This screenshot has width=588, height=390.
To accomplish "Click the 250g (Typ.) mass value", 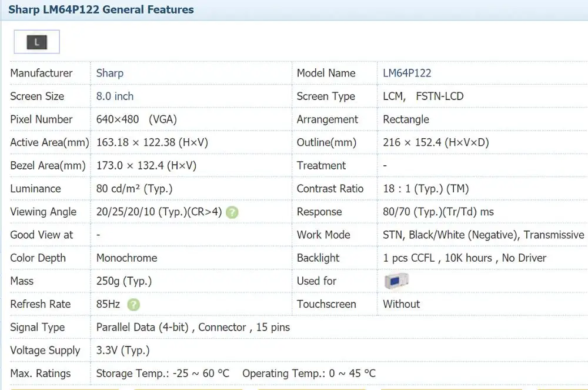I will point(123,281).
